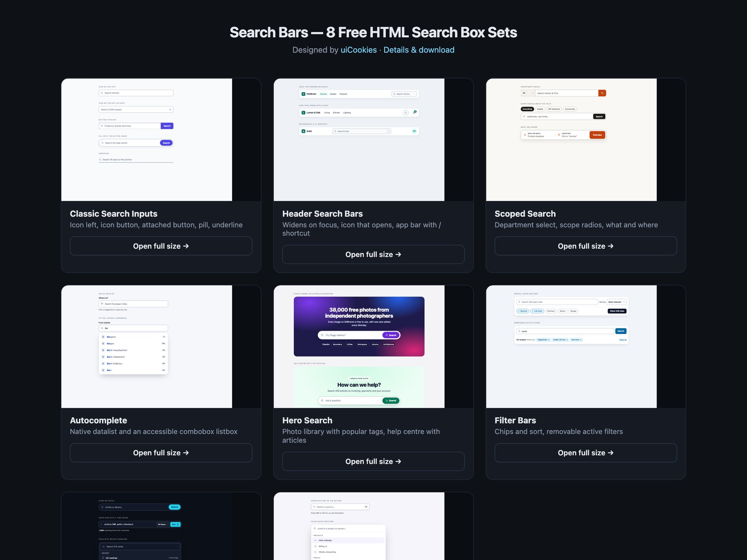Open Autocomplete set at full size
The width and height of the screenshot is (747, 560).
point(161,453)
